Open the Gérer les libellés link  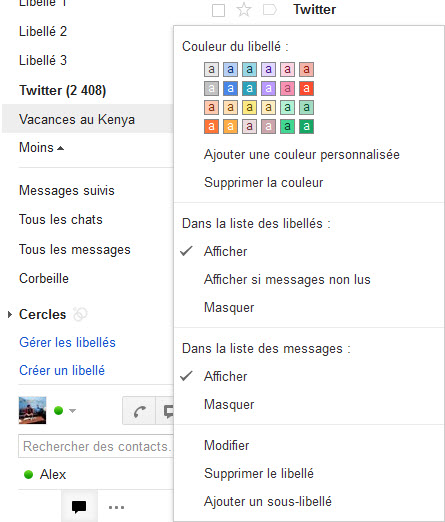pos(67,342)
